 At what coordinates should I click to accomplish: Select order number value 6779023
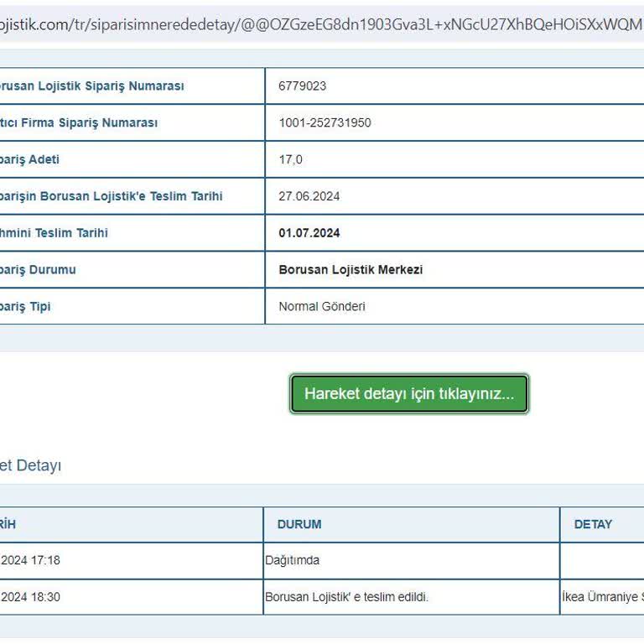click(302, 86)
